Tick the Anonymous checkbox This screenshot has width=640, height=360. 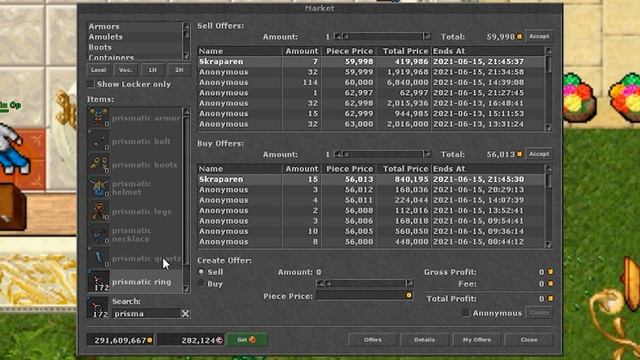coord(465,313)
